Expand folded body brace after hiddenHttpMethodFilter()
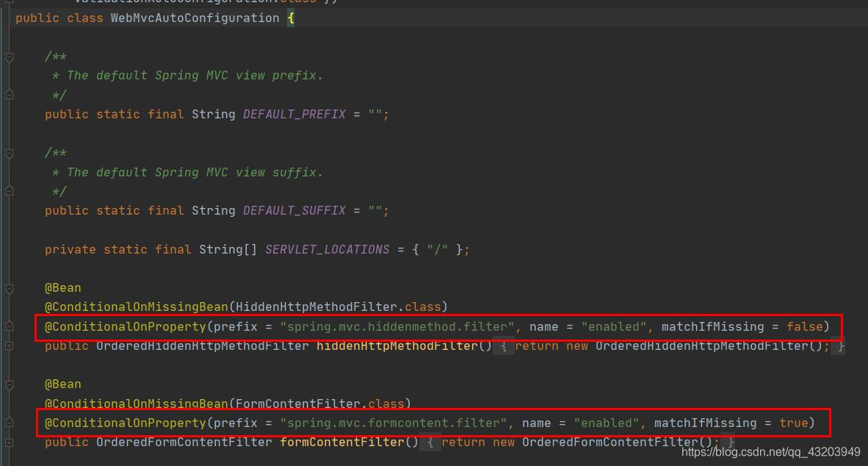 click(x=503, y=346)
